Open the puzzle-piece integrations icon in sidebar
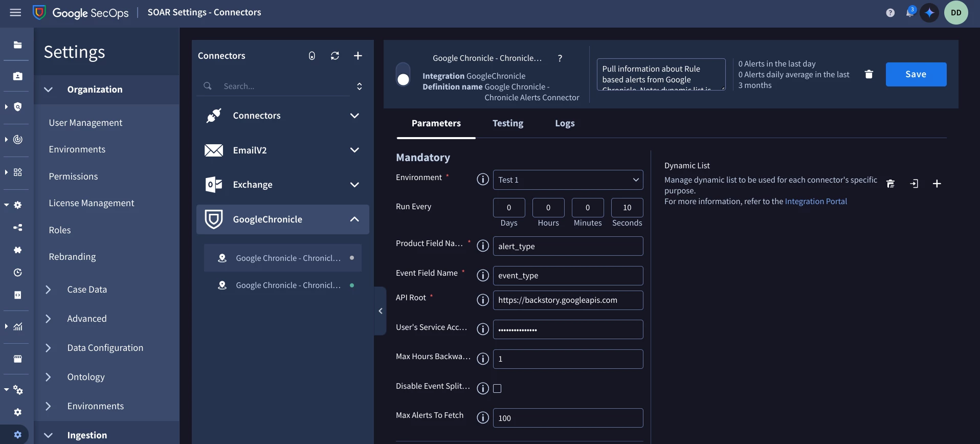The image size is (980, 444). coord(17,250)
